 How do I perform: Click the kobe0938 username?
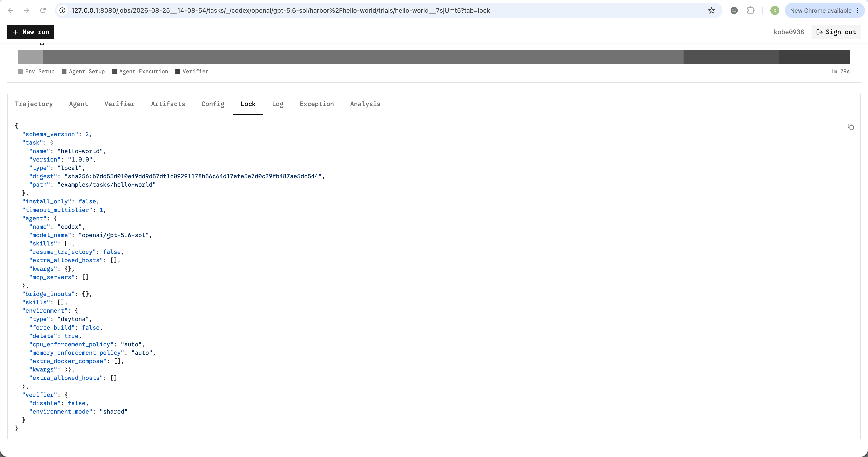788,32
